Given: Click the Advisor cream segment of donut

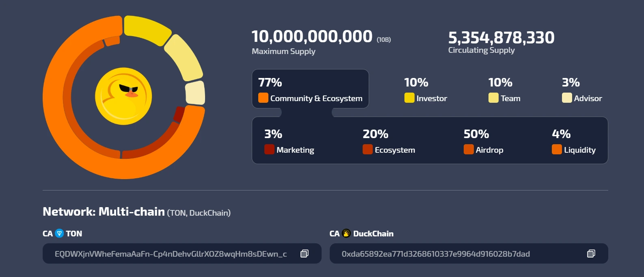Looking at the screenshot, I should [x=195, y=93].
